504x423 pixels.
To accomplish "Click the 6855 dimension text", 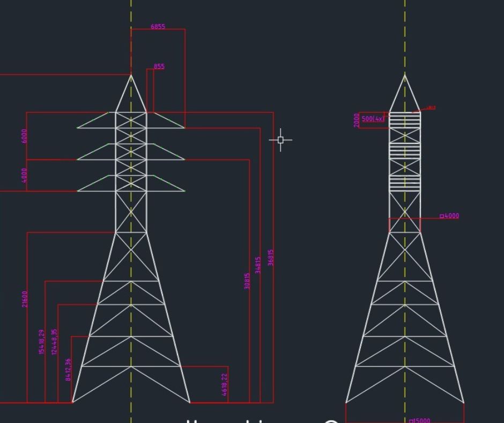I will [x=158, y=26].
